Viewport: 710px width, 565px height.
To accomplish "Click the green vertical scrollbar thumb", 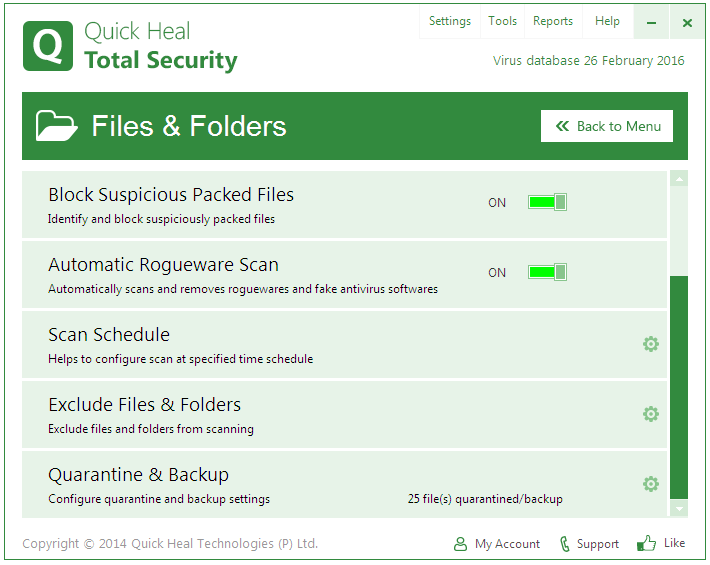I will click(x=679, y=387).
